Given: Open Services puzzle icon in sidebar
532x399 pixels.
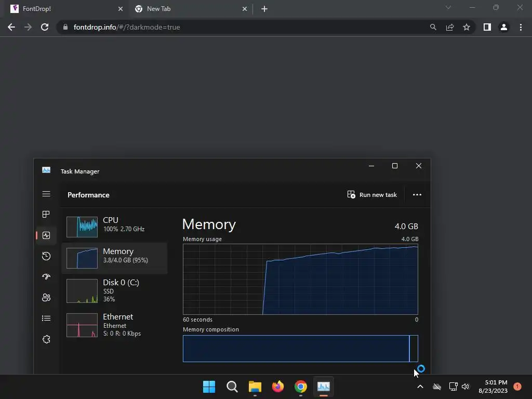Looking at the screenshot, I should point(46,339).
